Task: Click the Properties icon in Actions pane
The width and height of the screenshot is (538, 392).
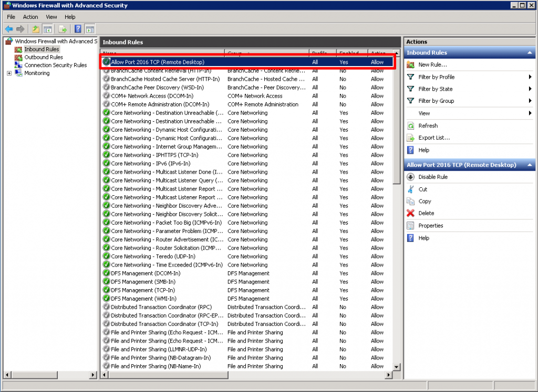Action: point(410,225)
